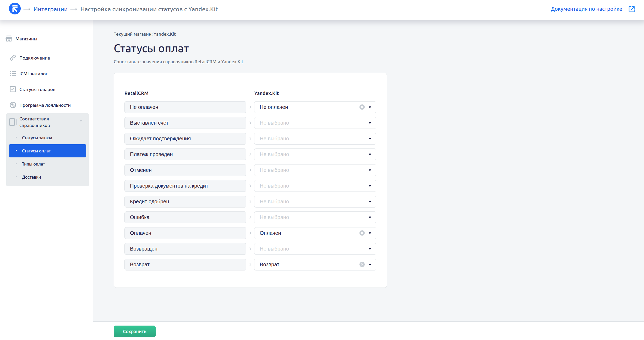Screen dimensions: 644x340
Task: Open dropdown arrow for Возврат status
Action: pyautogui.click(x=370, y=264)
